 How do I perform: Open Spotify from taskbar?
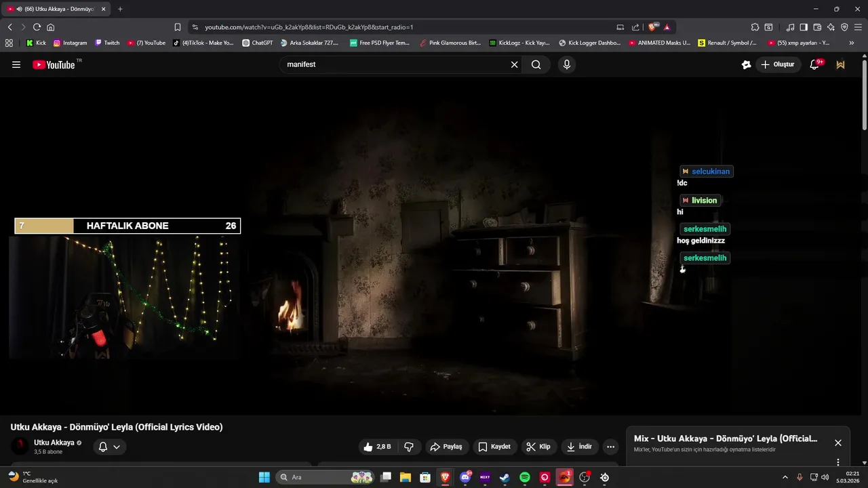click(525, 477)
